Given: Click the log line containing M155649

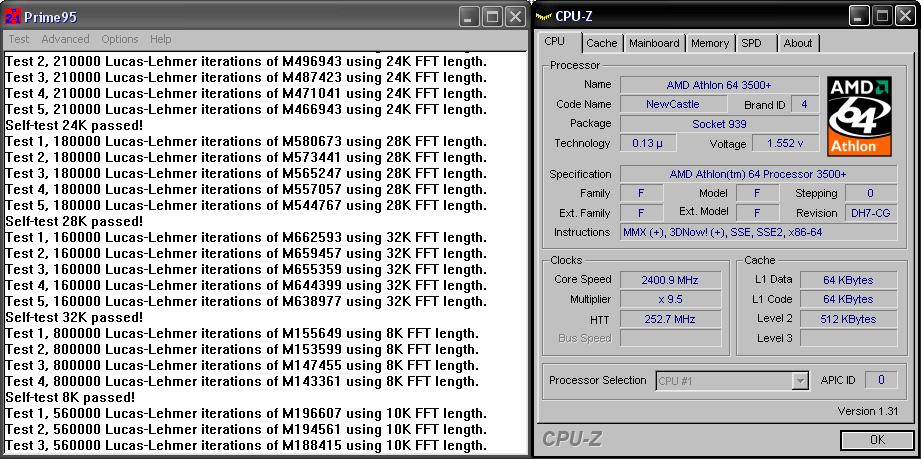Looking at the screenshot, I should tap(242, 333).
